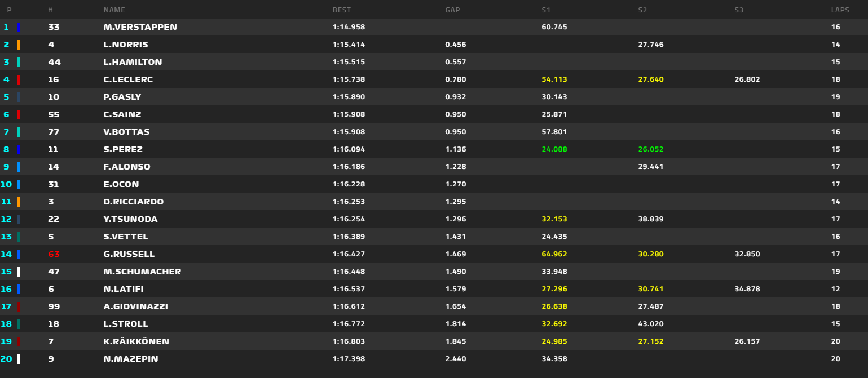The image size is (868, 378).
Task: Select driver name L.HAMILTON
Action: (x=133, y=62)
